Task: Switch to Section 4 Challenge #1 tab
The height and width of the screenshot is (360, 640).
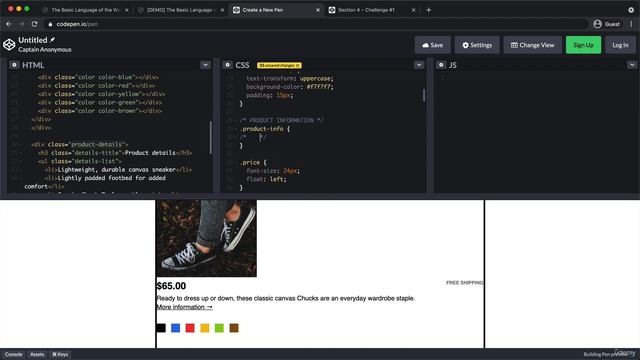Action: 372,10
